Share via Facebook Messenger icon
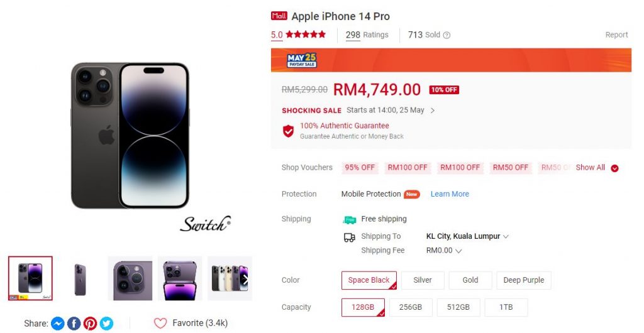Screen dimensions: 644x333 (x=57, y=323)
